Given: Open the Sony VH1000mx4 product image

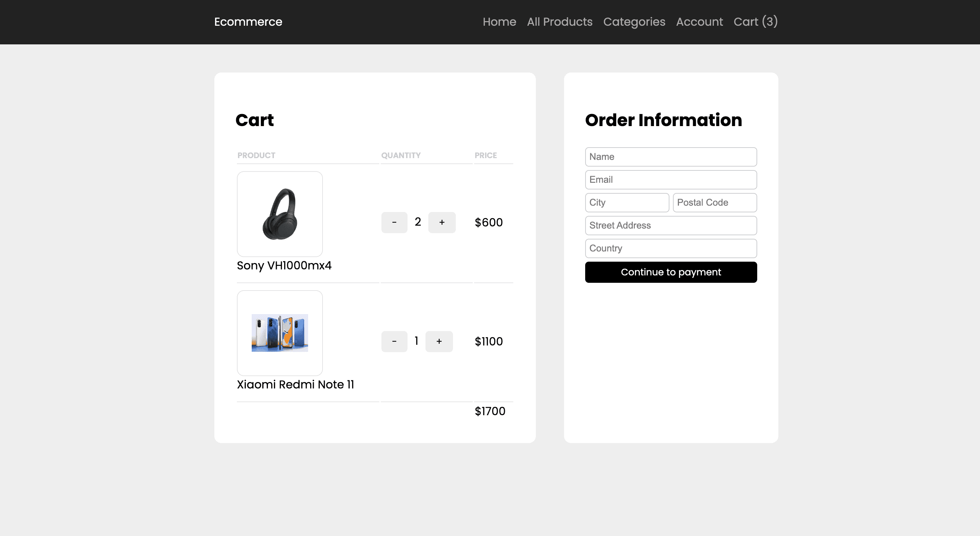Looking at the screenshot, I should [280, 214].
